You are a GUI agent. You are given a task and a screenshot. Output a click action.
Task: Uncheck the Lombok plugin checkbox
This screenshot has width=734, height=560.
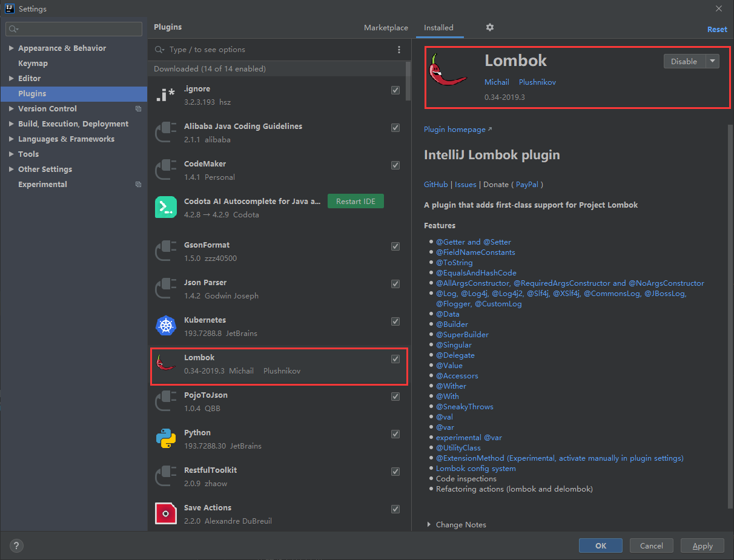tap(395, 359)
